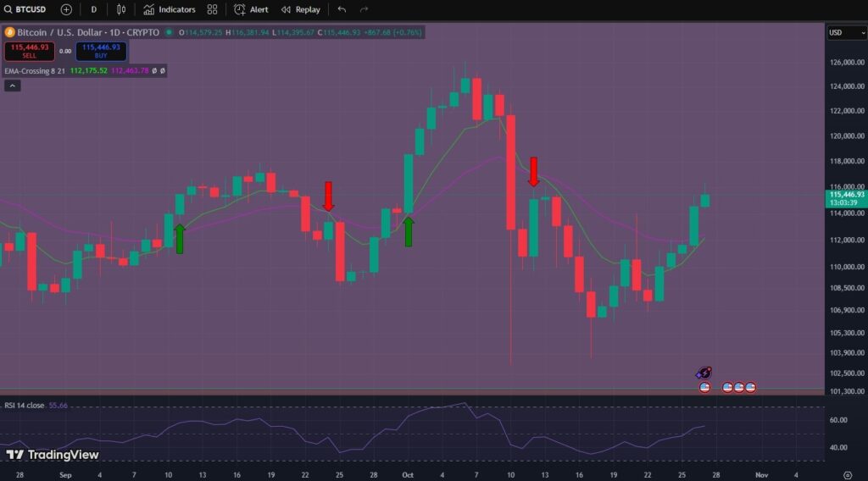Select the RSI 14 close indicator label
The height and width of the screenshot is (481, 868).
pos(25,406)
